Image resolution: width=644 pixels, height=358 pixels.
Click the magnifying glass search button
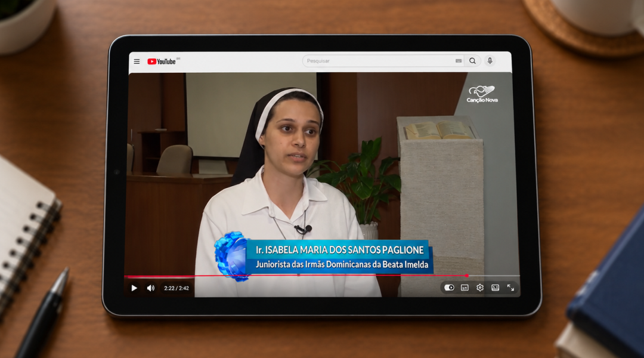pyautogui.click(x=473, y=61)
